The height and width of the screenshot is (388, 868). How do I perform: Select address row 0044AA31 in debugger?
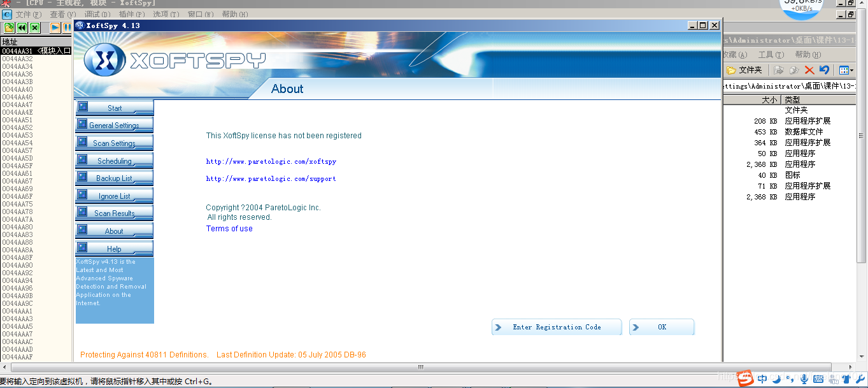pyautogui.click(x=36, y=51)
